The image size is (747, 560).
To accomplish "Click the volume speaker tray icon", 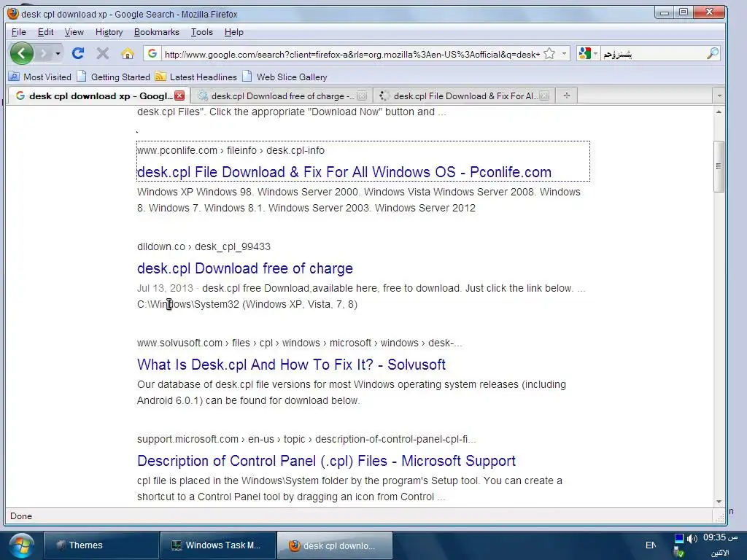I will (692, 539).
